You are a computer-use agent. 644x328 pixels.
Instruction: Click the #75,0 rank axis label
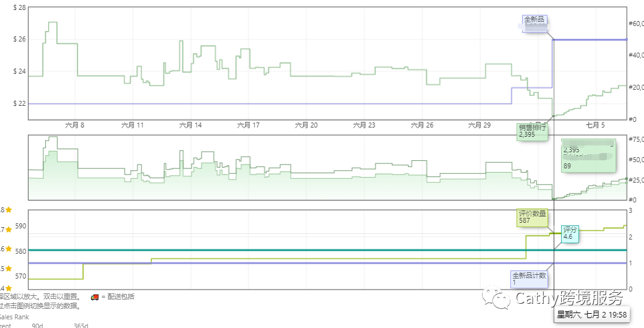(636, 139)
